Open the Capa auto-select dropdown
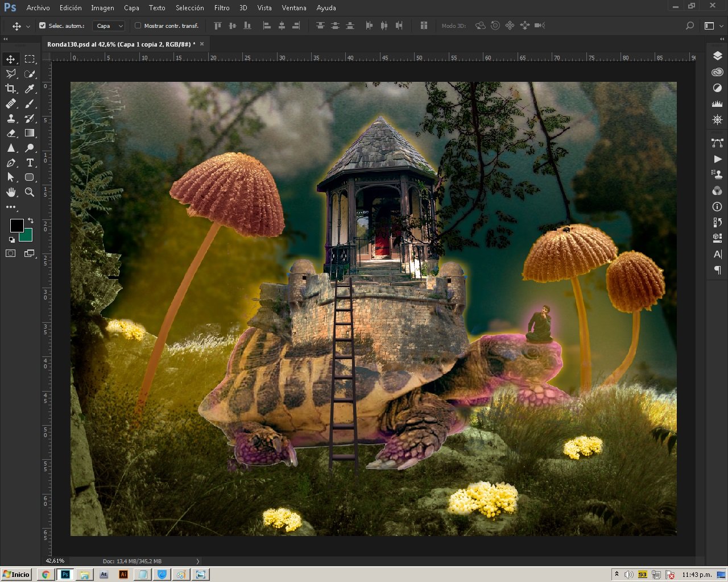This screenshot has height=582, width=728. pyautogui.click(x=109, y=26)
